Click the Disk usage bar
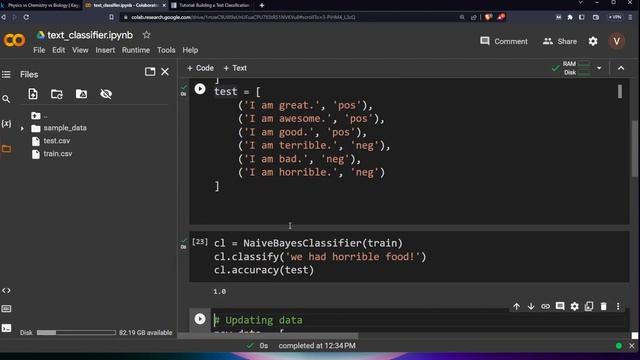Image resolution: width=640 pixels, height=360 pixels. pos(76,333)
